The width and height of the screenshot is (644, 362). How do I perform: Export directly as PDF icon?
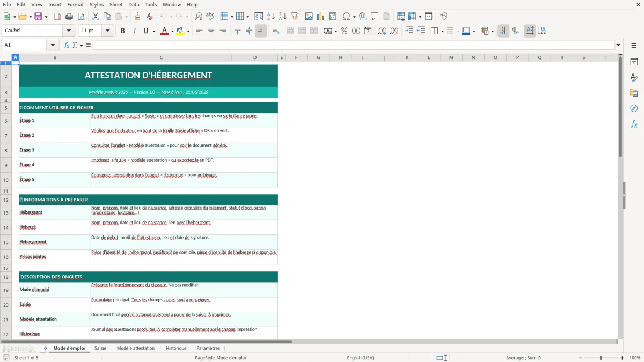[x=57, y=17]
